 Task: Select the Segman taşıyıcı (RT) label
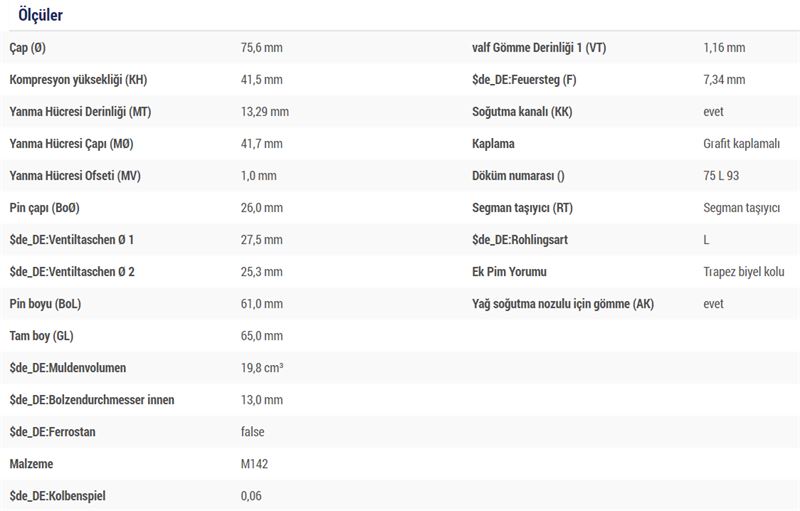[522, 208]
